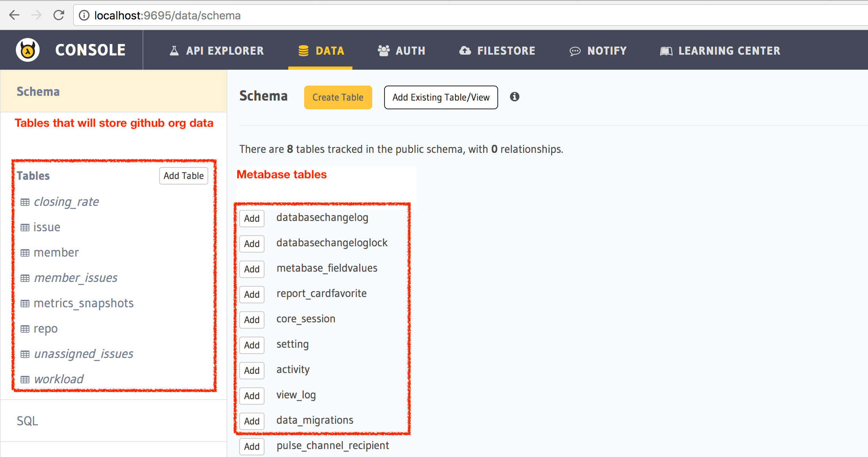Click the Create Table button

[x=337, y=97]
